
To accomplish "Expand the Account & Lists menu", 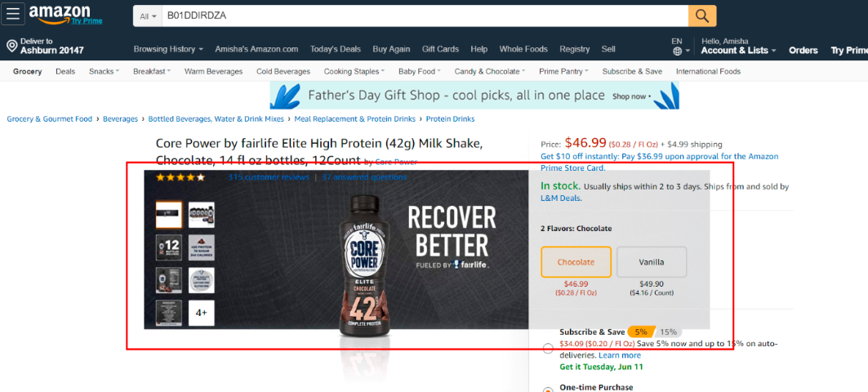I will point(738,51).
